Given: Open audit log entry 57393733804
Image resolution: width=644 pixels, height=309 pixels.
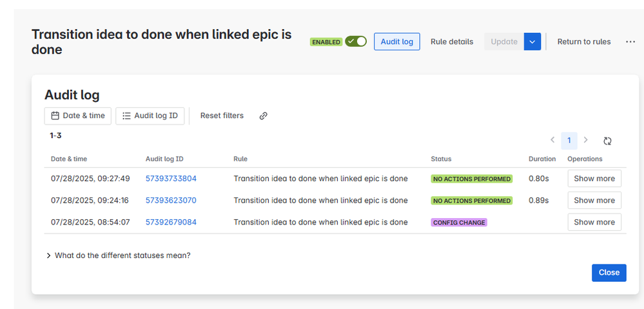Looking at the screenshot, I should coord(171,178).
